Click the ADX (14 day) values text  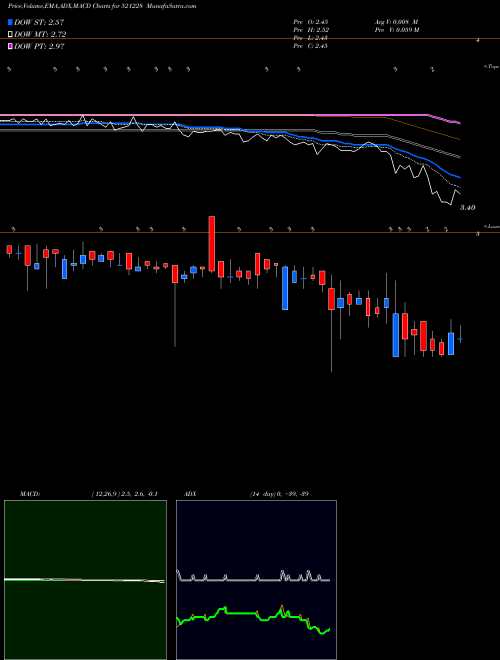click(x=279, y=494)
